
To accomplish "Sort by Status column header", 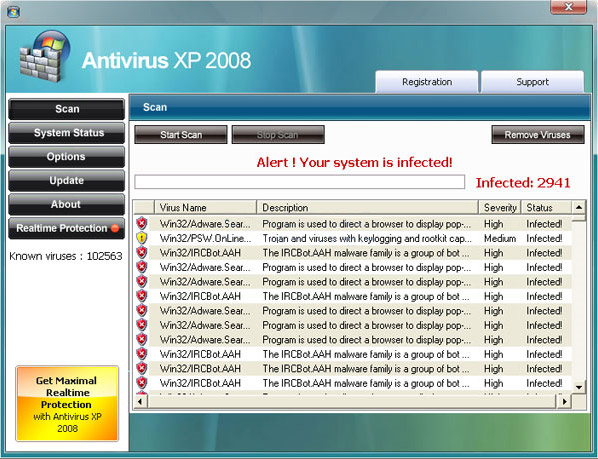I will pyautogui.click(x=546, y=207).
